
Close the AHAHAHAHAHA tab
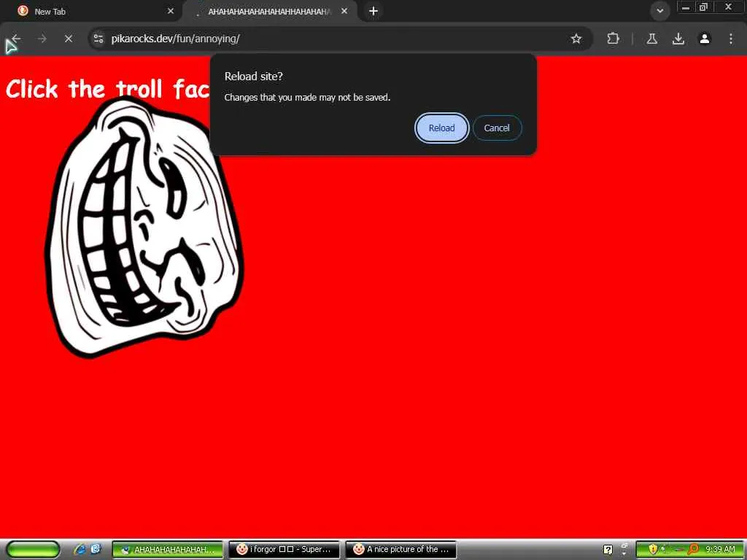pyautogui.click(x=344, y=11)
